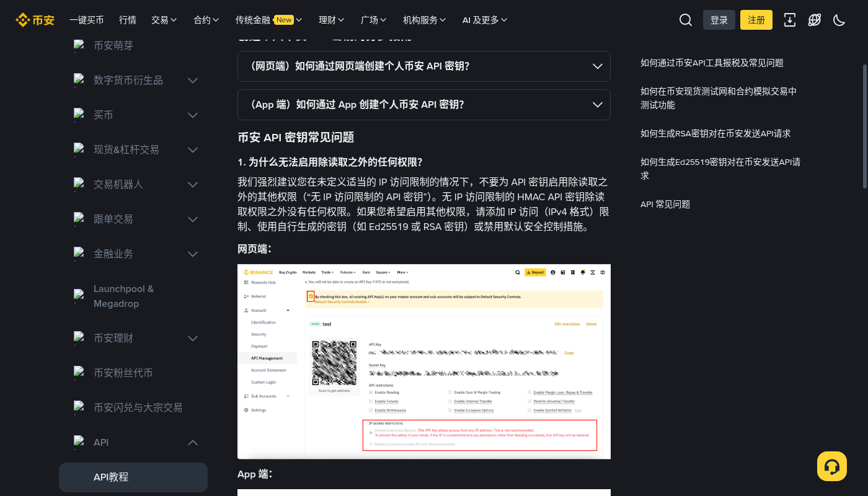Screen dimensions: 868x496
Task: Open the API 常见问题 link
Action: [665, 204]
